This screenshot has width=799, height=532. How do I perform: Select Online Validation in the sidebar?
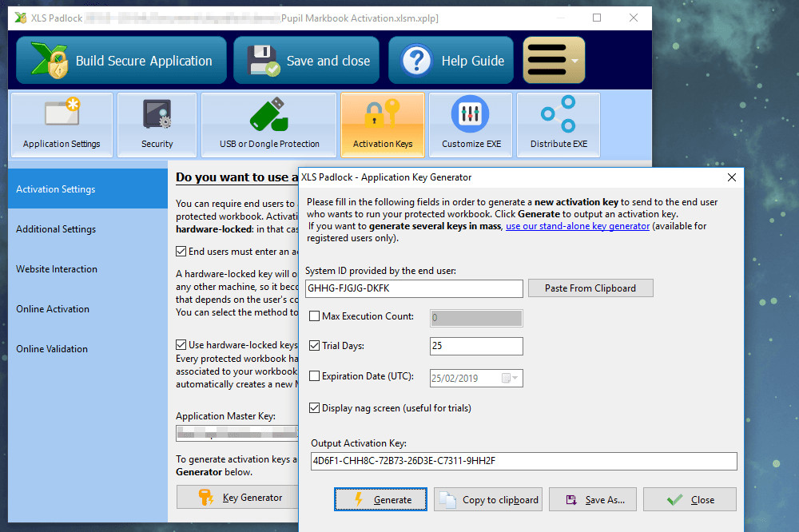click(88, 349)
